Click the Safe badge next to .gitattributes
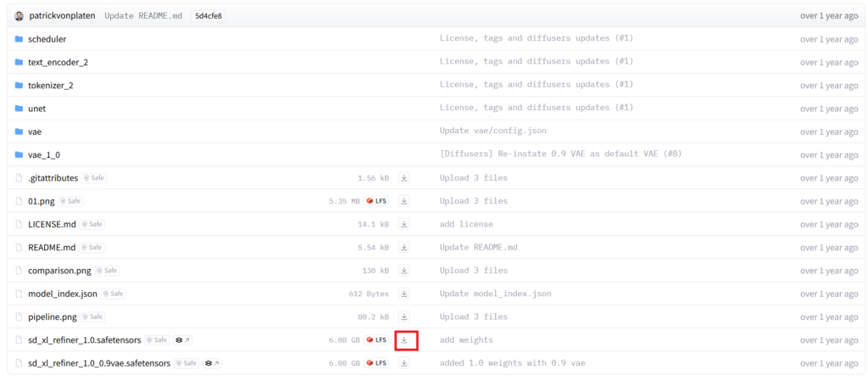 (x=94, y=177)
